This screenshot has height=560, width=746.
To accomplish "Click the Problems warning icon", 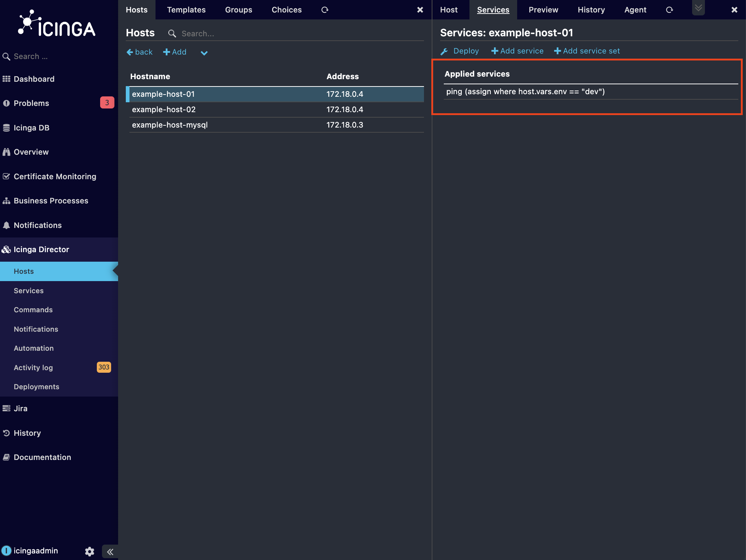I will click(x=6, y=103).
